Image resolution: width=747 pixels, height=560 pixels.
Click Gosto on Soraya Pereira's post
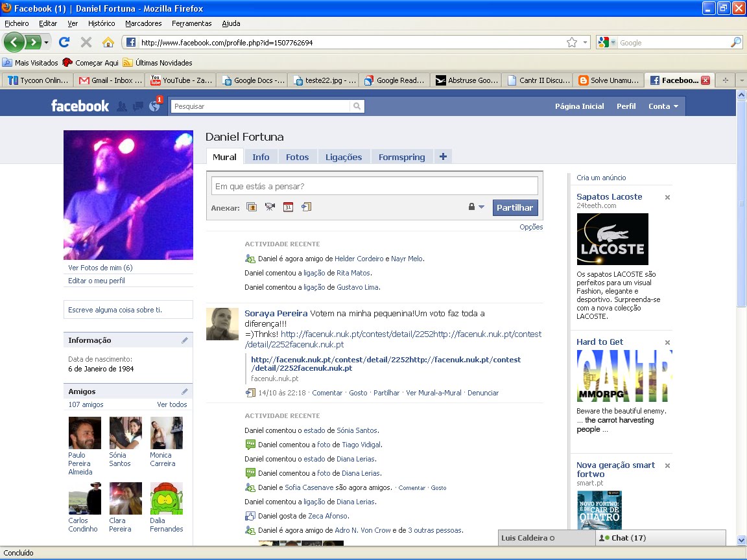[x=358, y=393]
